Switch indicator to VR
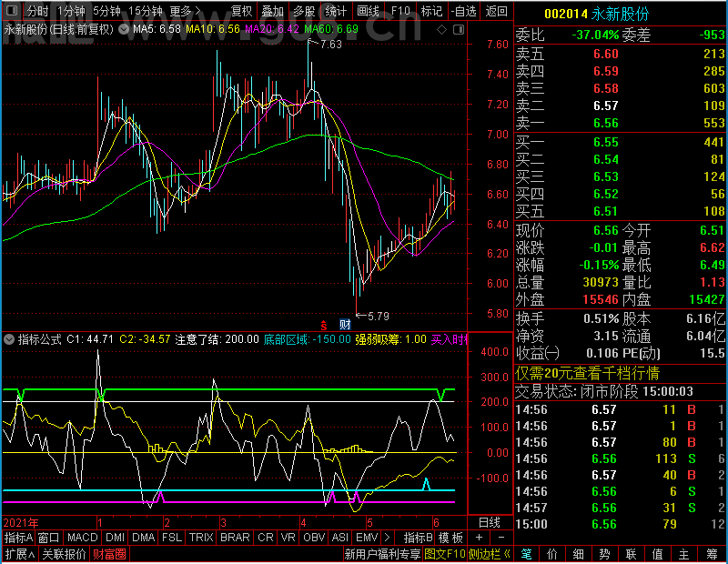 pos(288,538)
